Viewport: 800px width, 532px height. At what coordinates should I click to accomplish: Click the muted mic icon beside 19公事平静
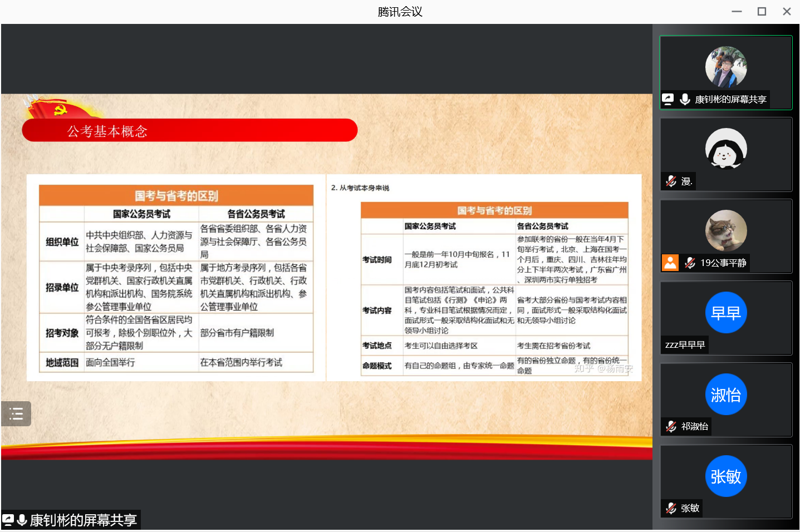coord(690,263)
